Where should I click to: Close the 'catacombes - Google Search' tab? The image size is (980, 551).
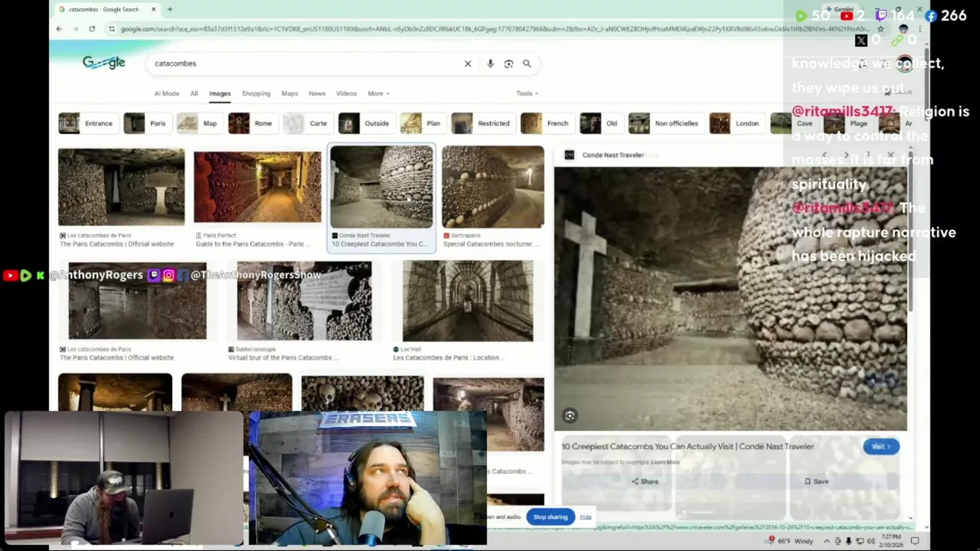click(x=153, y=9)
